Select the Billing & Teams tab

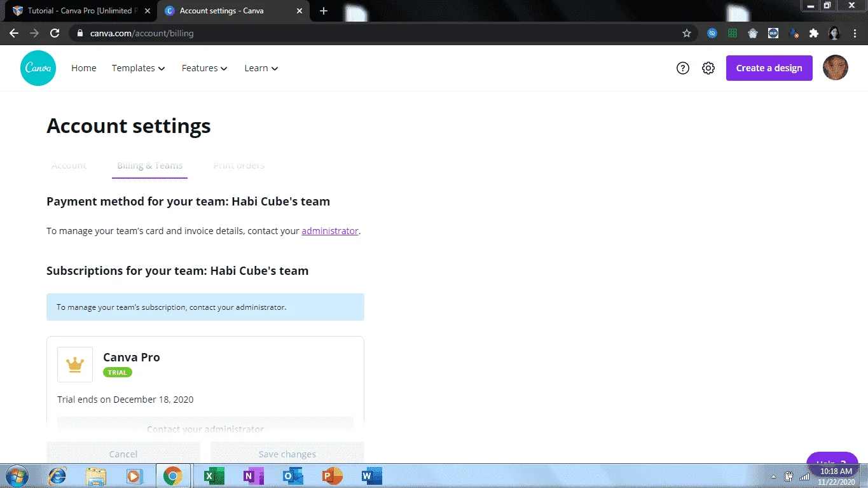[150, 165]
